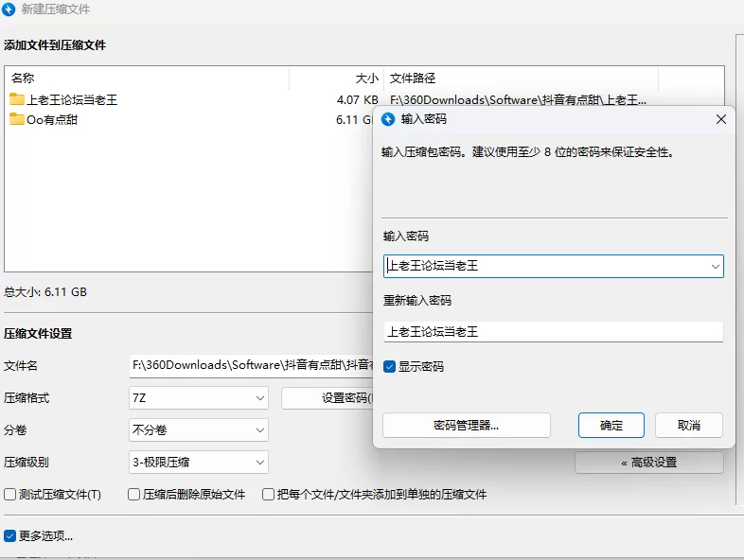
Task: Collapse settings via 高级设置 button
Action: (648, 462)
